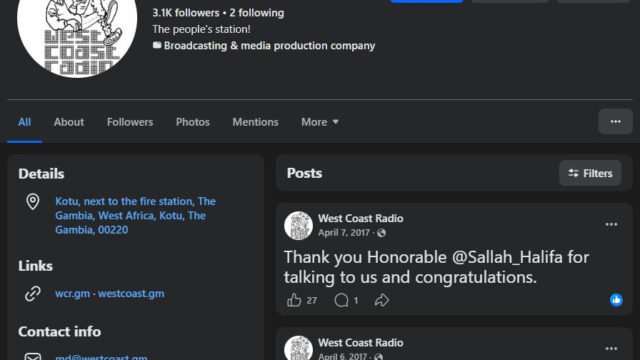
Task: Click the envelope icon in Contact info
Action: point(33,357)
